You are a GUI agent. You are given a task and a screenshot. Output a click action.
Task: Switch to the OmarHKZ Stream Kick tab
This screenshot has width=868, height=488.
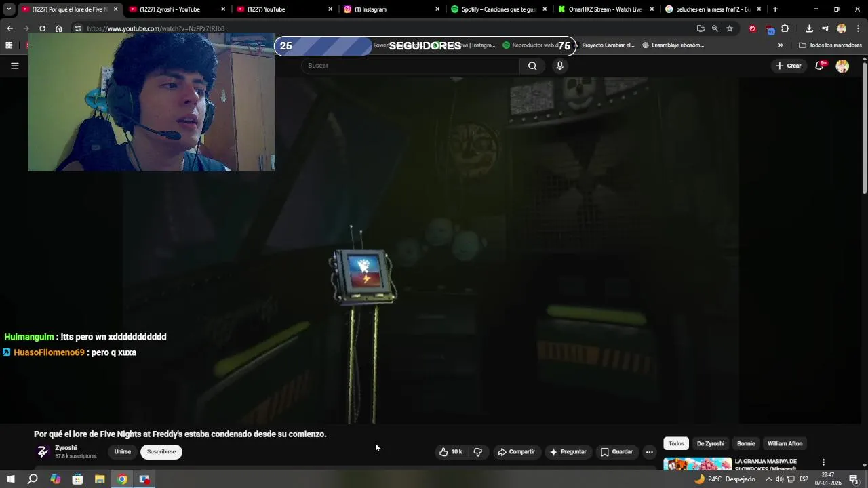605,9
